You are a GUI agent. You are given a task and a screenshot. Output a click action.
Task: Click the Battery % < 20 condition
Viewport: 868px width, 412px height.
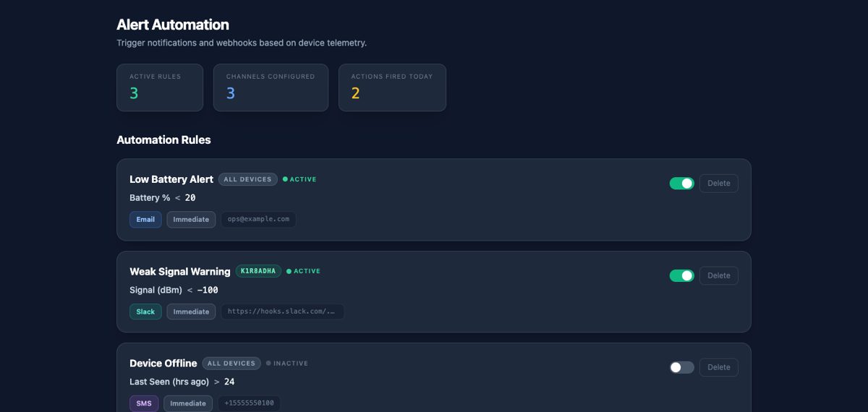click(163, 197)
